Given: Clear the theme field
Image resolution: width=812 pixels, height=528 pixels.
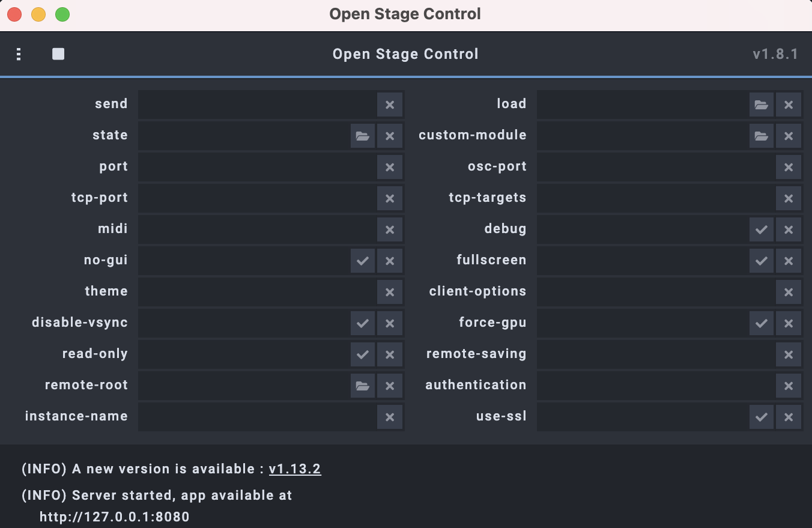Looking at the screenshot, I should pos(390,292).
